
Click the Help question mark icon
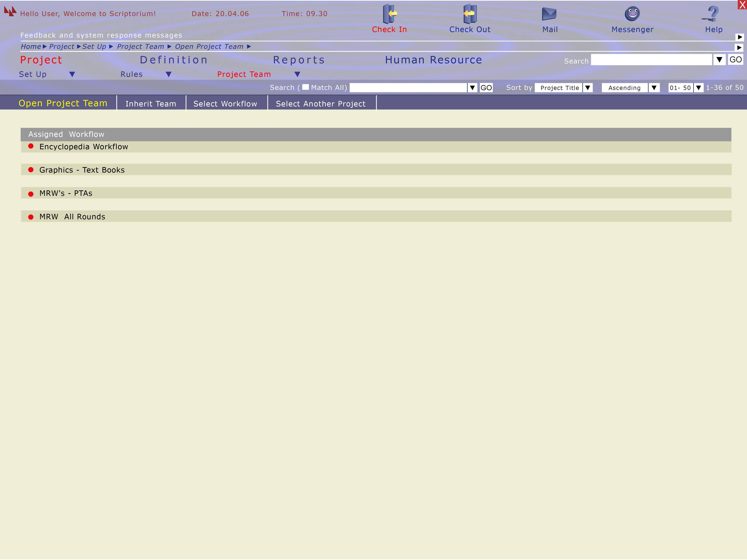coord(713,14)
